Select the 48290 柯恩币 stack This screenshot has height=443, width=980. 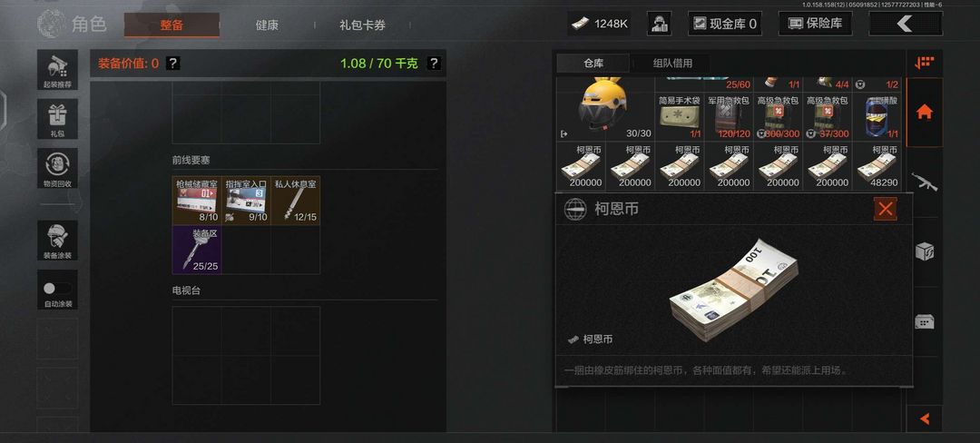point(877,166)
